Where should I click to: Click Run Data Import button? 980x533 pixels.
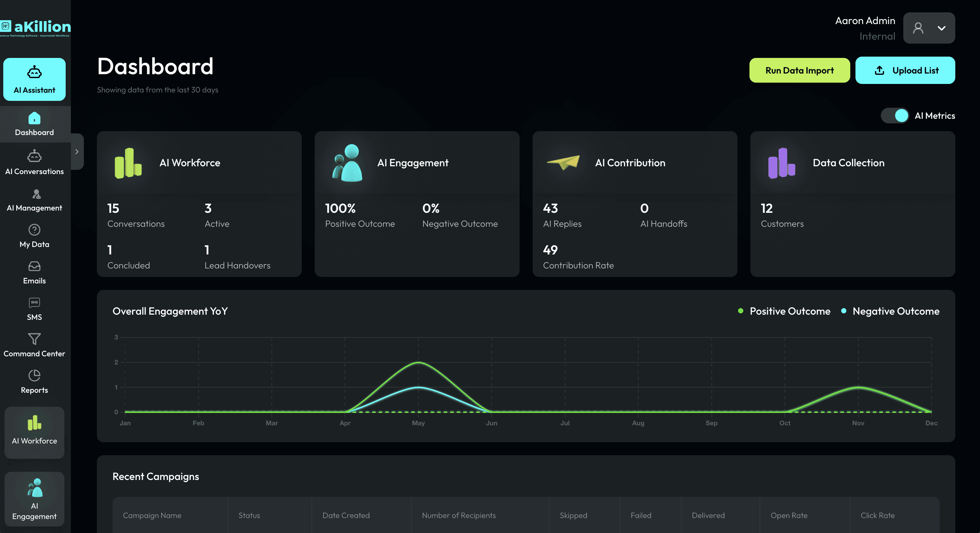click(799, 70)
